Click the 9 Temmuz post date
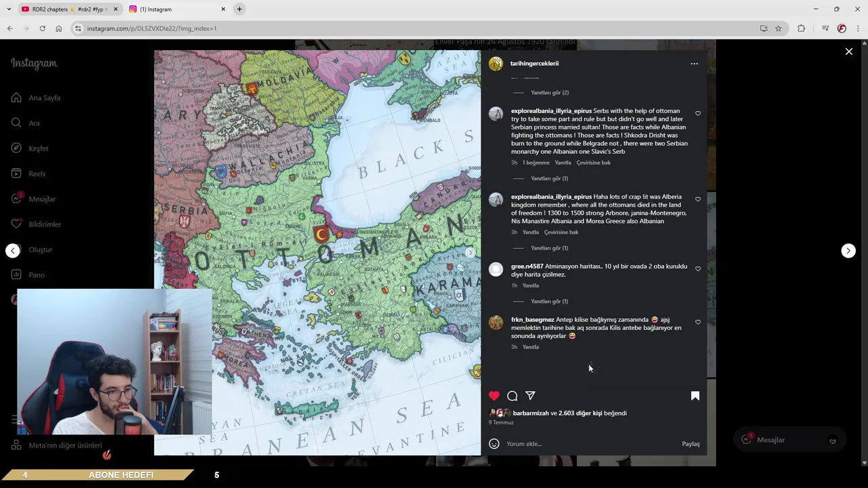The height and width of the screenshot is (488, 868). click(501, 422)
